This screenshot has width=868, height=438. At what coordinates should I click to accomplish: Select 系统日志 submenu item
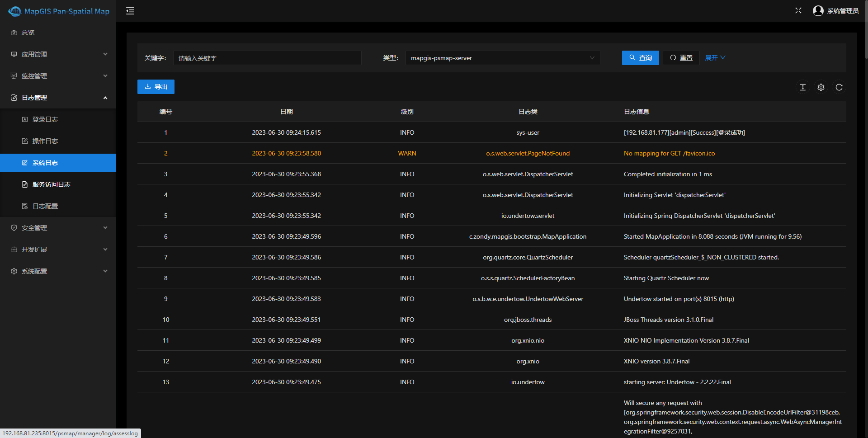(x=58, y=163)
